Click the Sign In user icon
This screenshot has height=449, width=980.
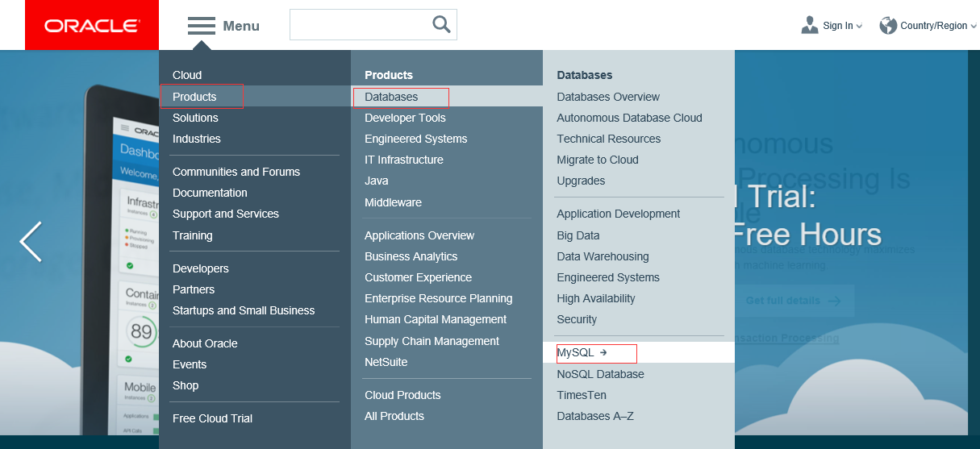(x=810, y=26)
